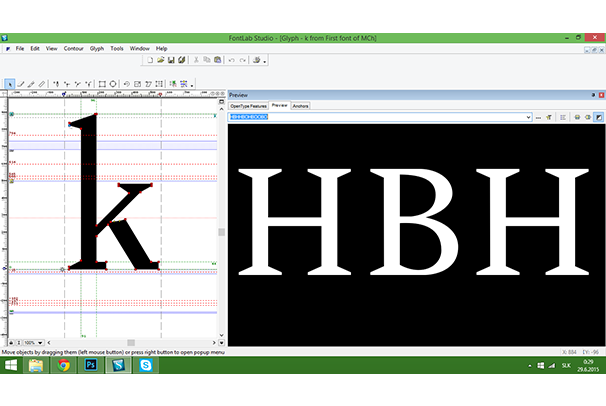This screenshot has width=606, height=406.
Task: Toggle inverted black background preview button
Action: point(598,117)
